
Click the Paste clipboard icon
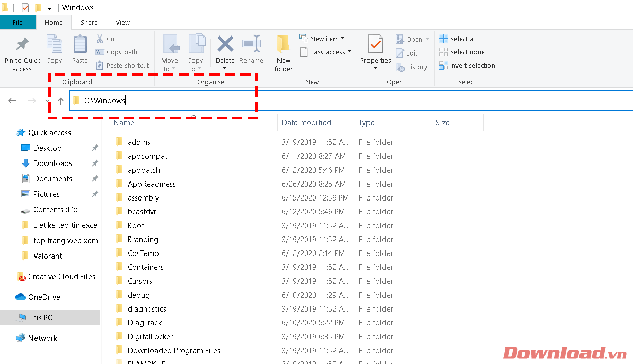(x=80, y=45)
